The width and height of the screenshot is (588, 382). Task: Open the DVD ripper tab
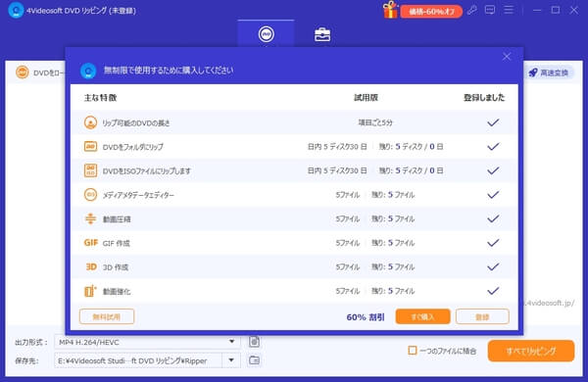(x=266, y=34)
